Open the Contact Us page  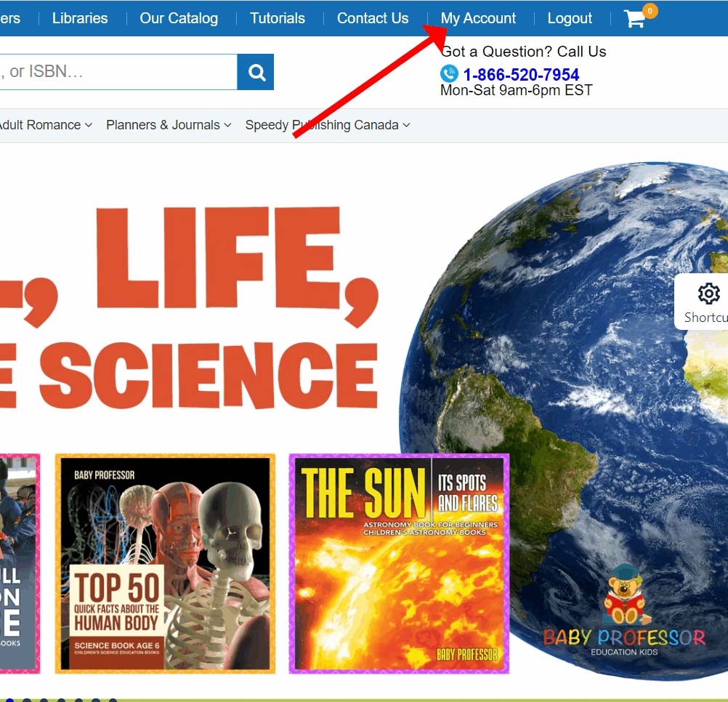373,18
